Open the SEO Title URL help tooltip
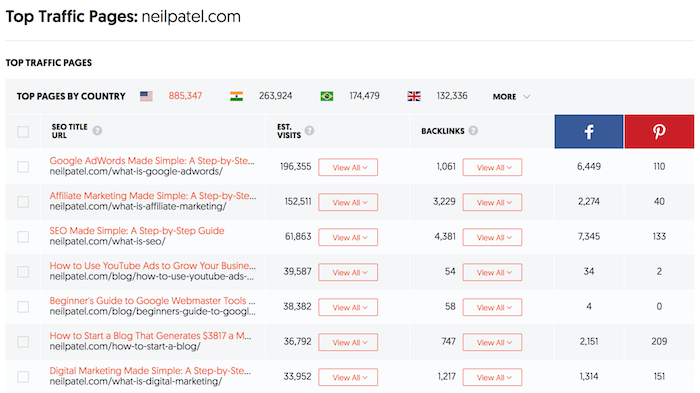 (x=97, y=130)
